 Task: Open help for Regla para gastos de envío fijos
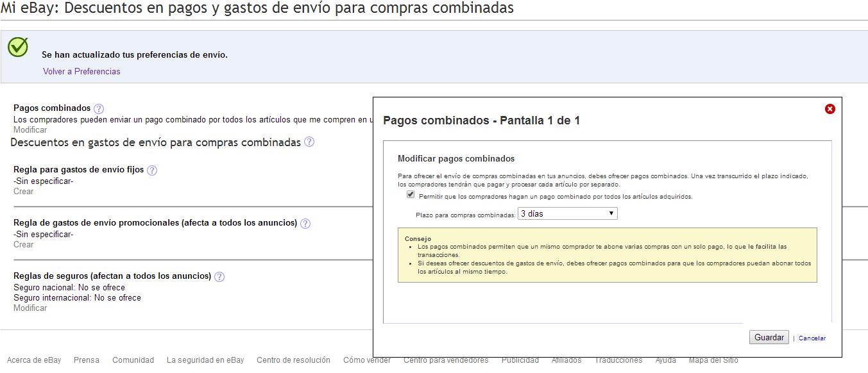tap(152, 170)
